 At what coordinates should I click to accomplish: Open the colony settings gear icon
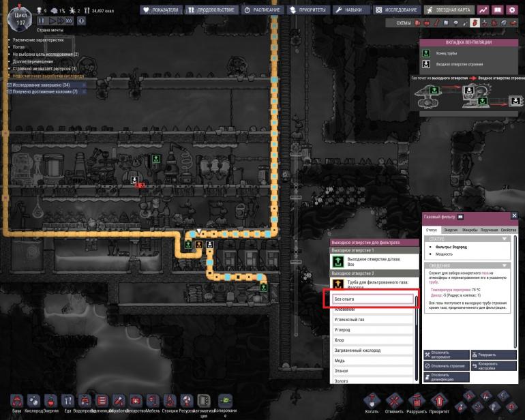point(512,10)
